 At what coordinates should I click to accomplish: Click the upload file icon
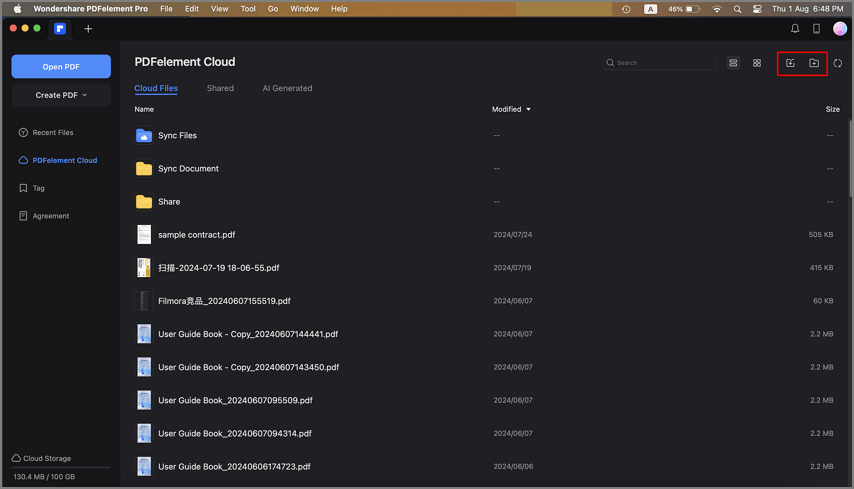point(790,63)
